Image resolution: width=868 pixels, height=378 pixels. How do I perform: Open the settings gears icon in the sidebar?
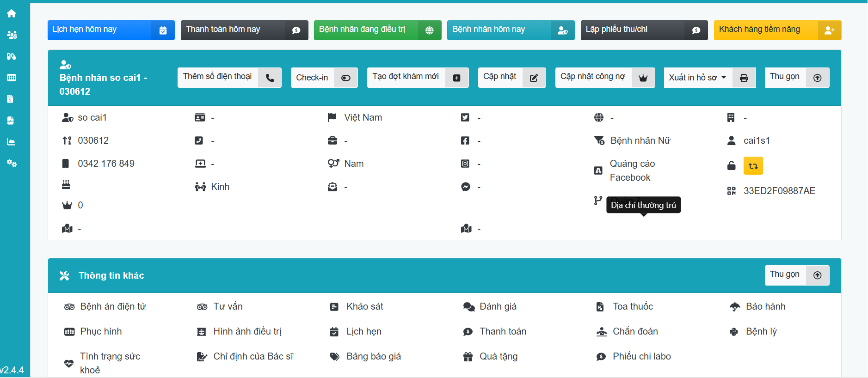click(12, 163)
